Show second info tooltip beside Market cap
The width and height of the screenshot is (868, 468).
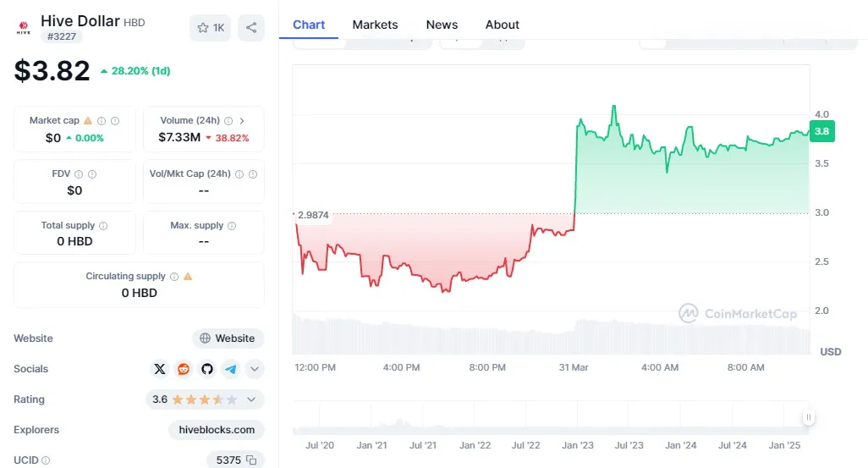[x=114, y=121]
